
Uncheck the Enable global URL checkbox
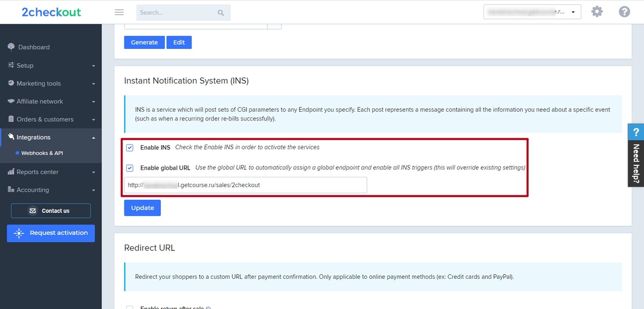(129, 168)
